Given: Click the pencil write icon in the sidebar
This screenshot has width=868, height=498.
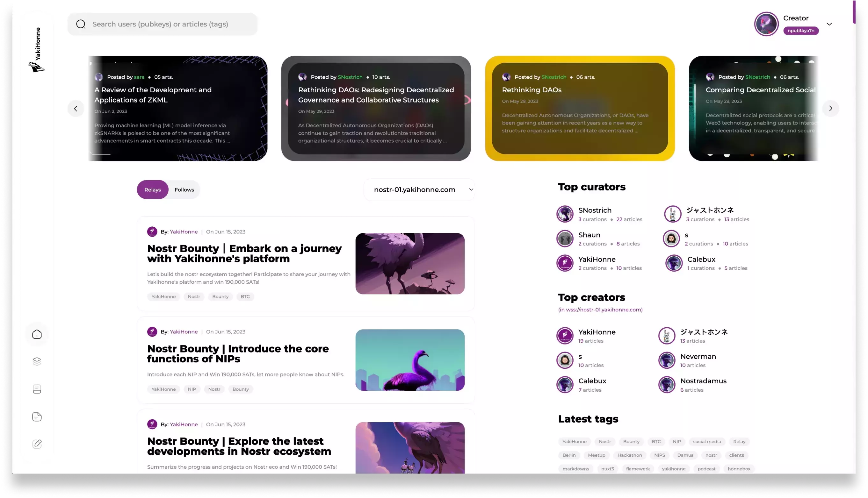Looking at the screenshot, I should coord(37,444).
